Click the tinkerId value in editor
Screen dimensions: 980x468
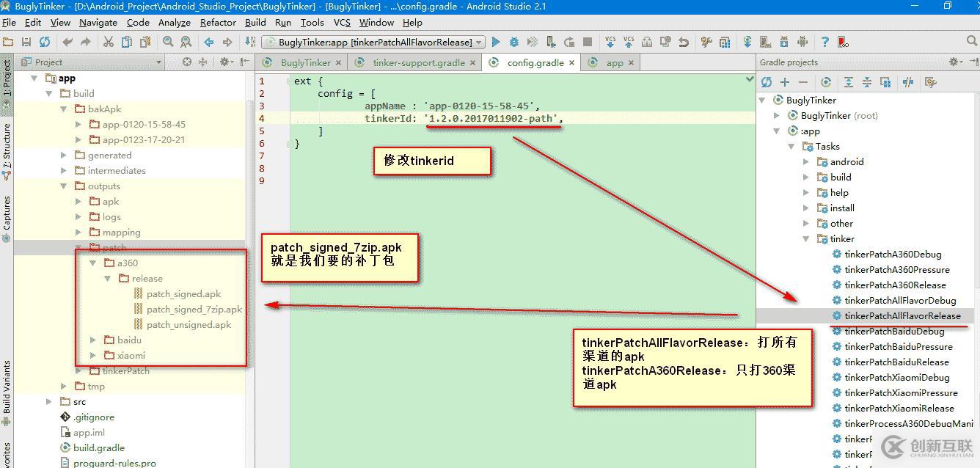(x=493, y=119)
